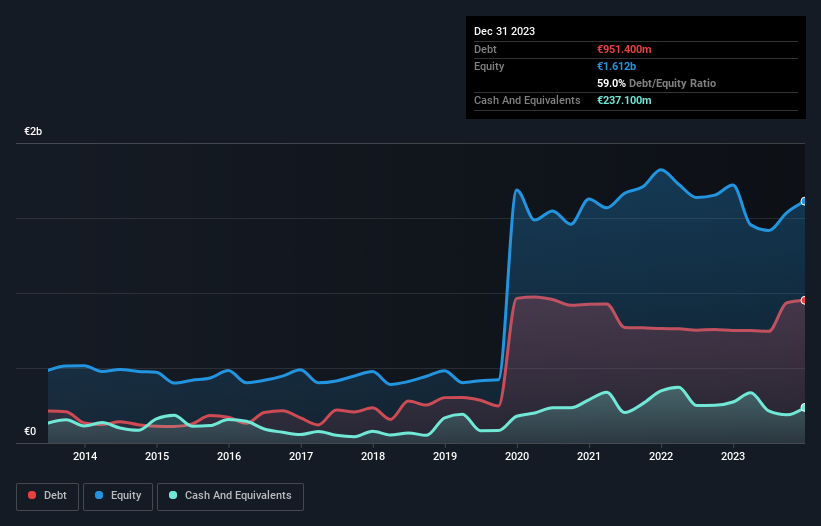Click the Equity label in tooltip

[x=489, y=66]
